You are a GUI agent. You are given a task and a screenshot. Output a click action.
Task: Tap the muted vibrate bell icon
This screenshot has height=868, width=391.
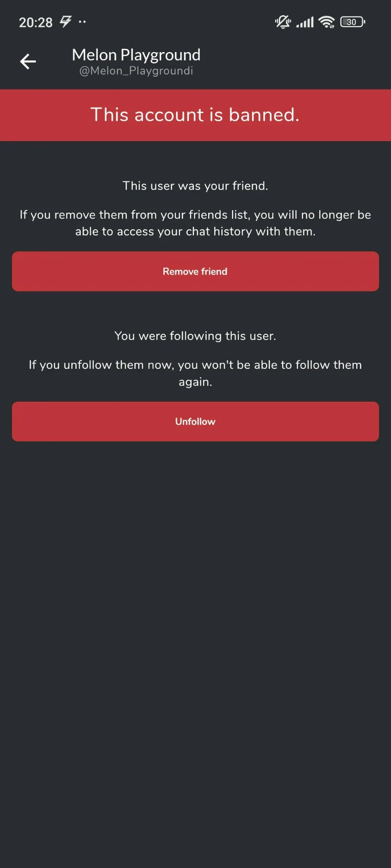(x=283, y=22)
